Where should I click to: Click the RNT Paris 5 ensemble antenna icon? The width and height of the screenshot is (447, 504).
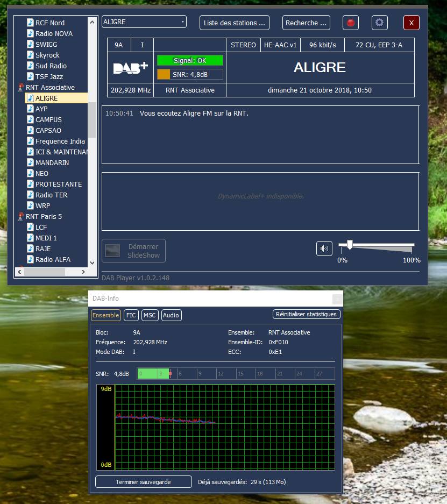point(20,216)
